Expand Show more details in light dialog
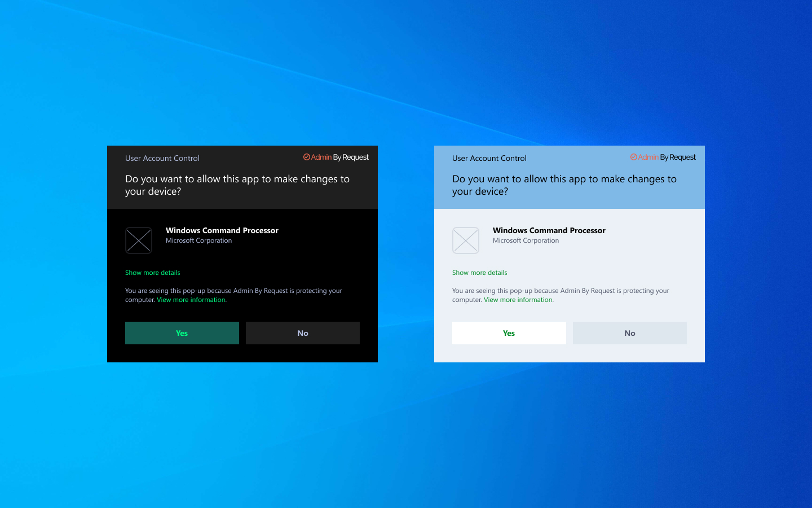This screenshot has width=812, height=508. (480, 273)
